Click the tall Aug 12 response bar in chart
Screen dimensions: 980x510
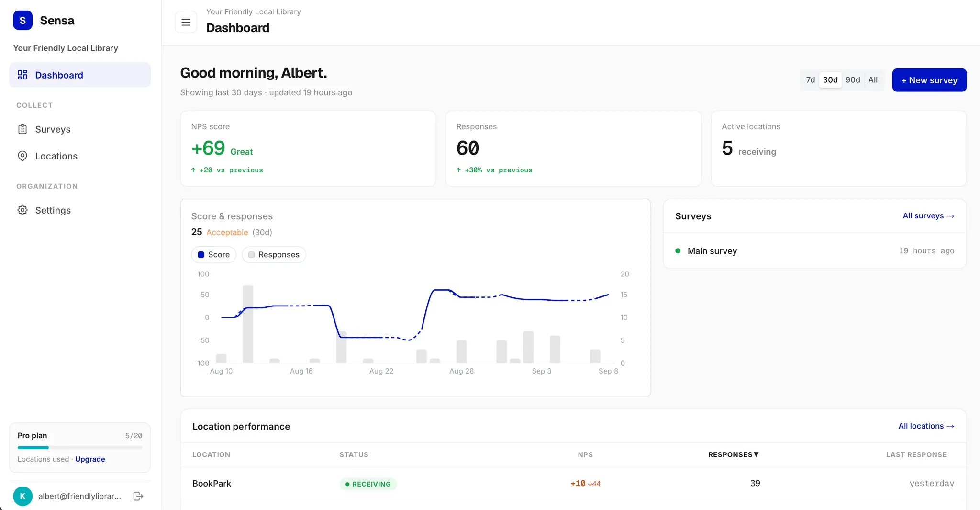tap(248, 324)
